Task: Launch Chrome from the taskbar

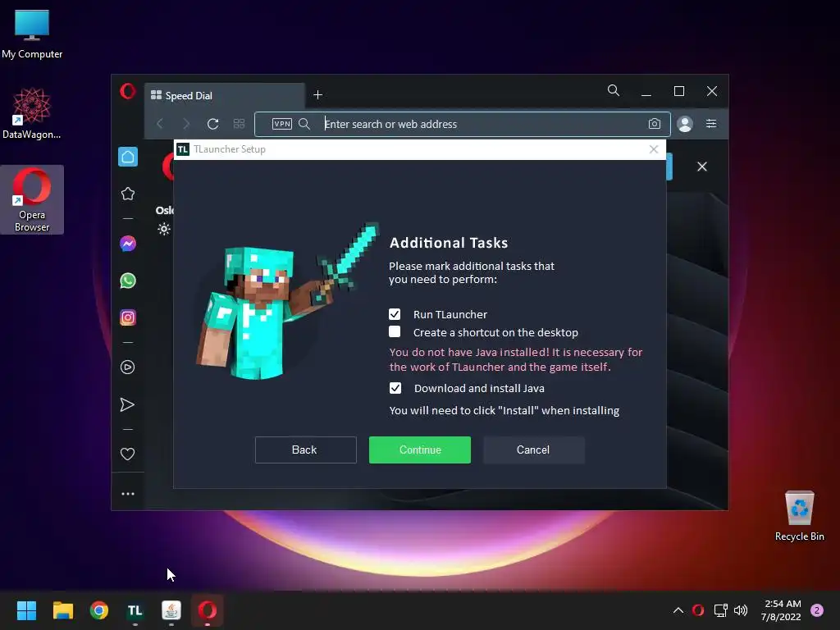Action: click(99, 610)
